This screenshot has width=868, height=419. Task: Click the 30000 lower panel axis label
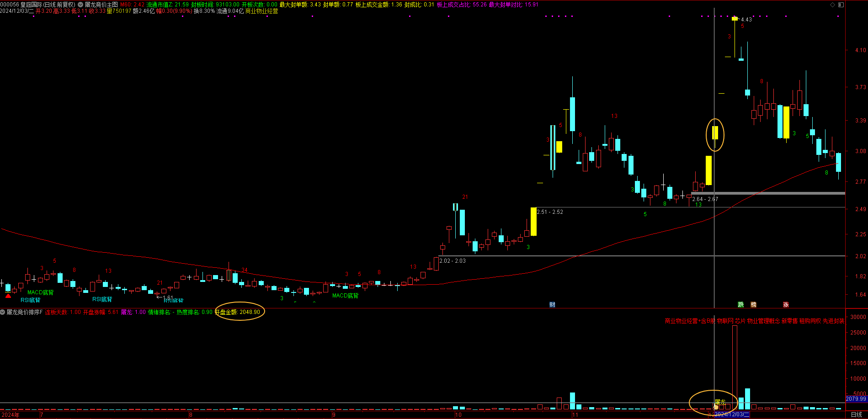[x=858, y=317]
